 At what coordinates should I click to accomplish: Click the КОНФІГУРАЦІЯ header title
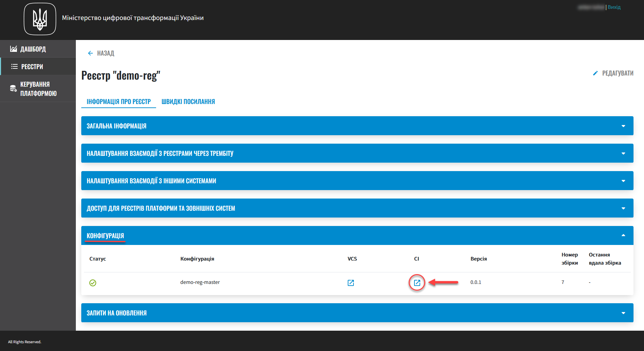105,235
